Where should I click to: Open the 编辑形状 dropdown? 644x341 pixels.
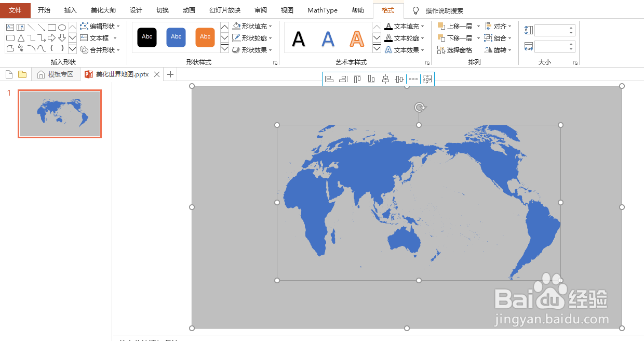100,26
